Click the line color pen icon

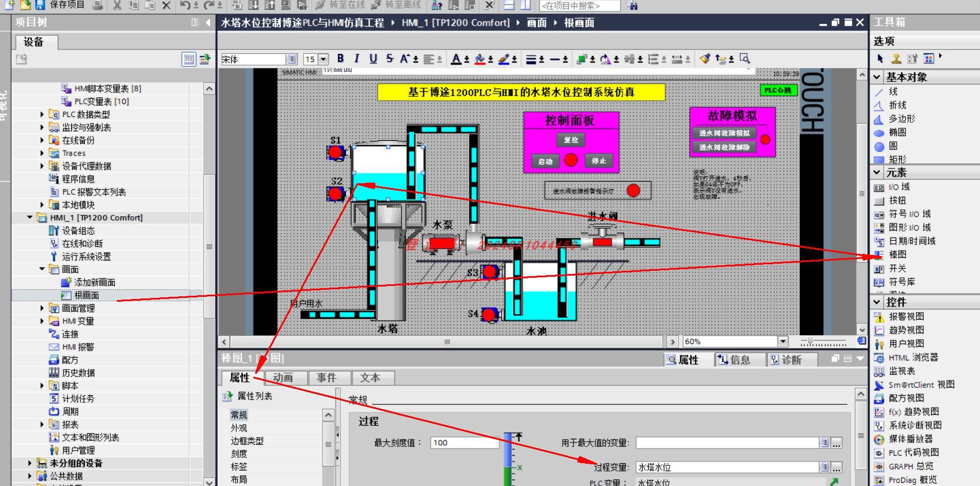click(504, 59)
